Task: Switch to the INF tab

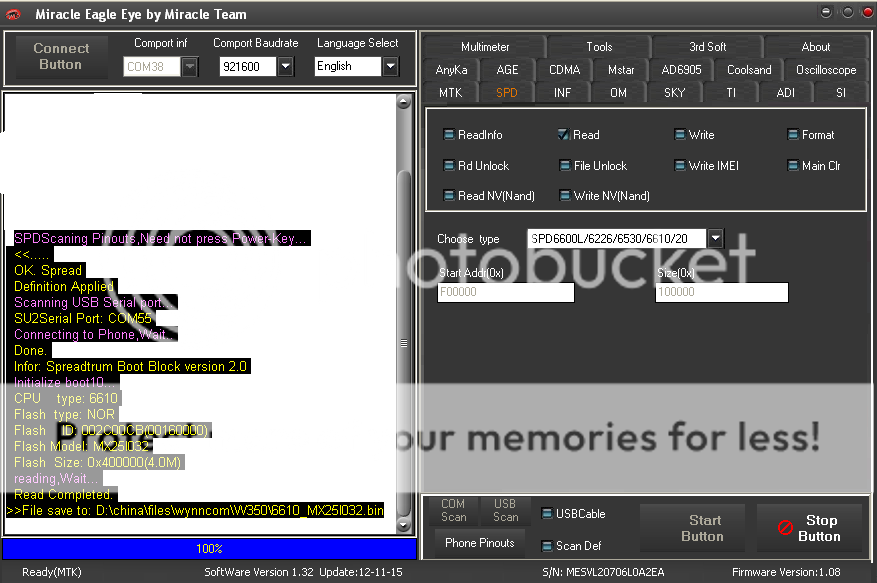Action: tap(563, 93)
